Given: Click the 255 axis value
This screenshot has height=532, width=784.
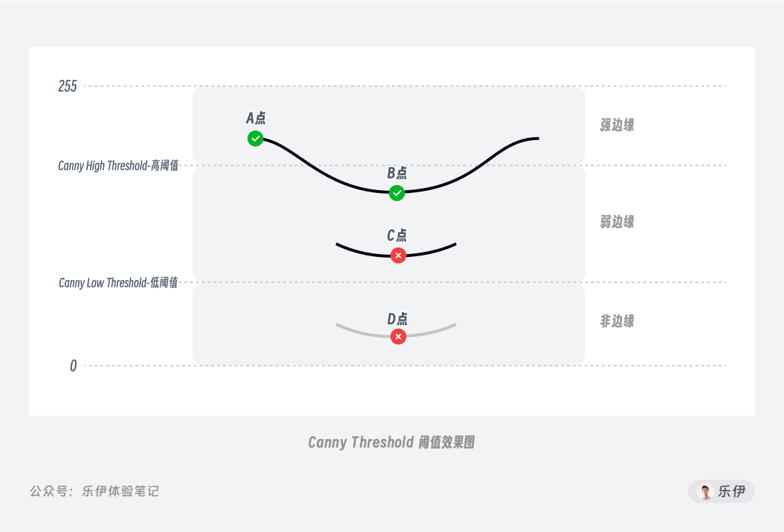Looking at the screenshot, I should (68, 86).
